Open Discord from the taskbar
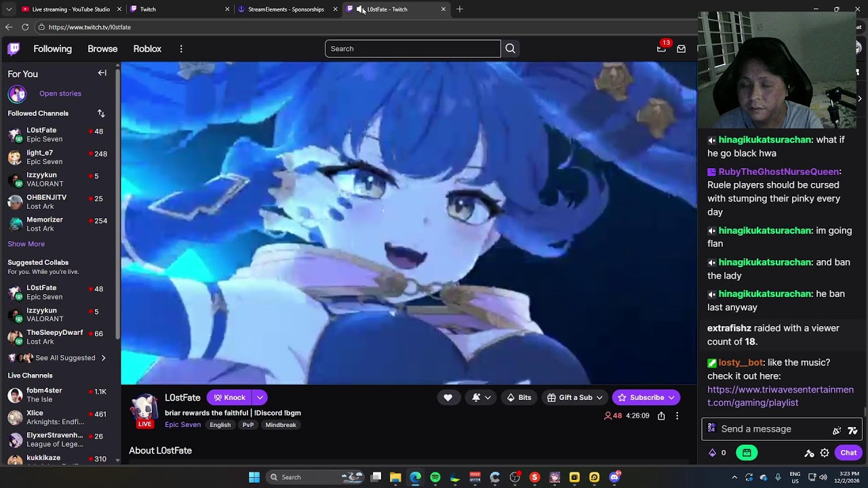The width and height of the screenshot is (868, 488). click(x=614, y=477)
